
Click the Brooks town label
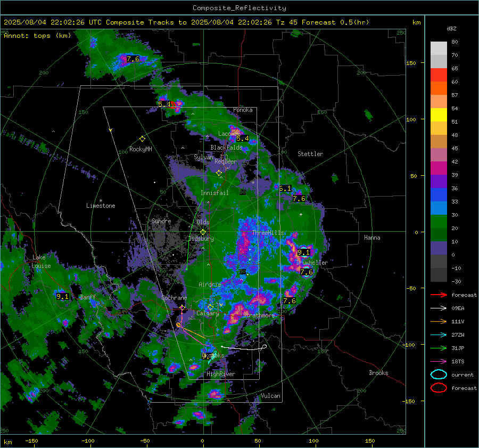(x=378, y=373)
